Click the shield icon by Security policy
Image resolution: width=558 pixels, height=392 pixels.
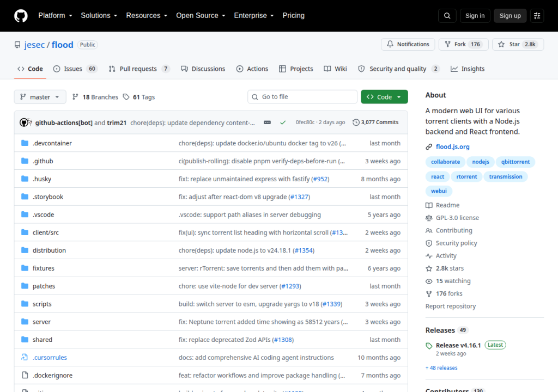pos(429,243)
